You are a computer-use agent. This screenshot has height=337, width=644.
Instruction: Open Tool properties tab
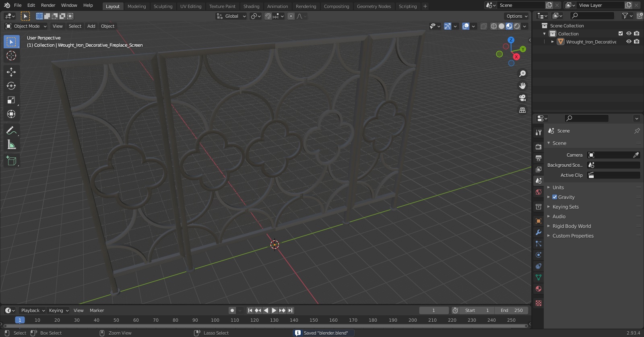click(x=538, y=132)
